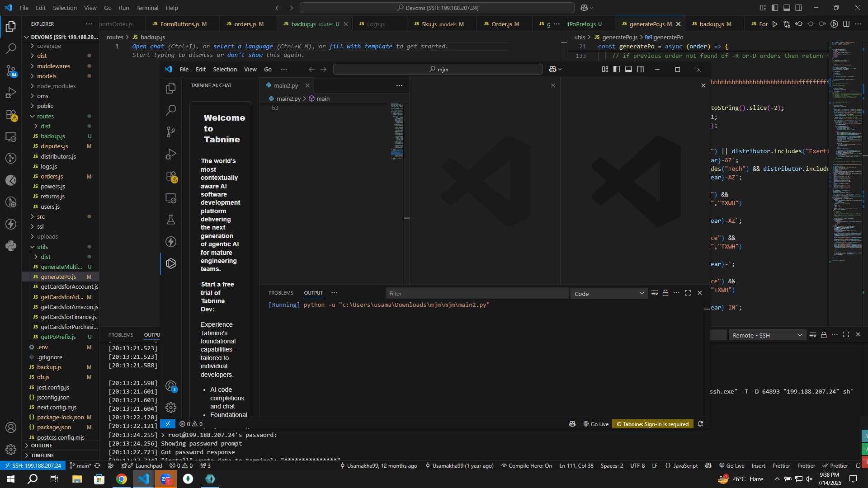Viewport: 868px width, 488px height.
Task: Open Manage gear in mjm window
Action: [x=171, y=408]
